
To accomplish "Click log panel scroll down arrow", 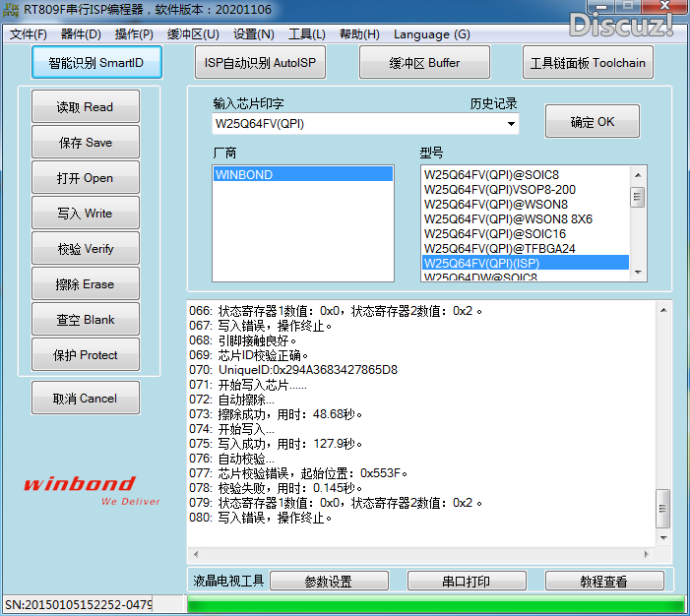I will pyautogui.click(x=663, y=537).
